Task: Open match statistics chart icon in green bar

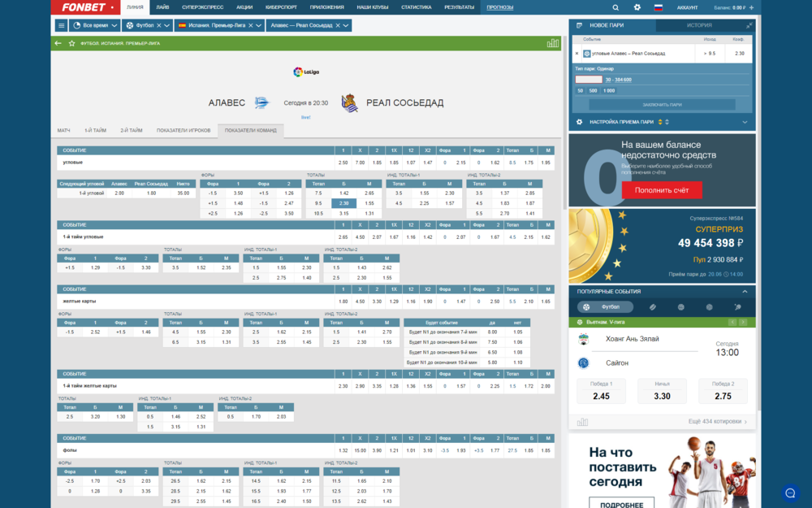Action: pos(552,43)
